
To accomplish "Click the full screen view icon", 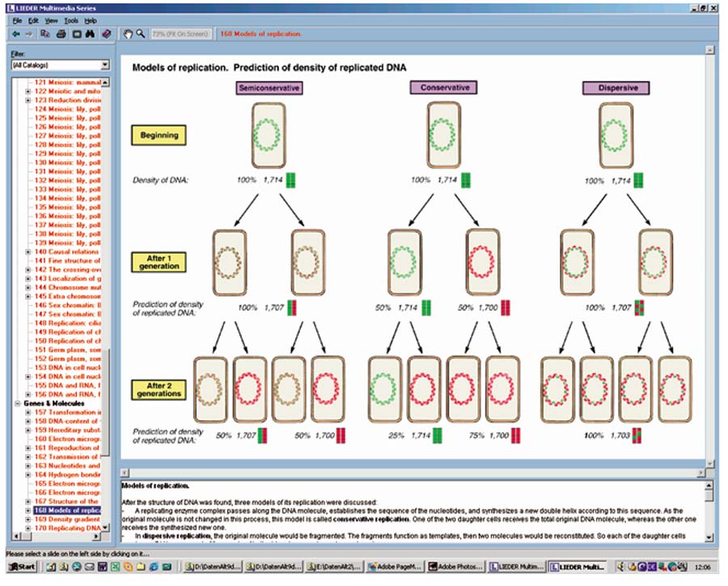I will [x=76, y=34].
